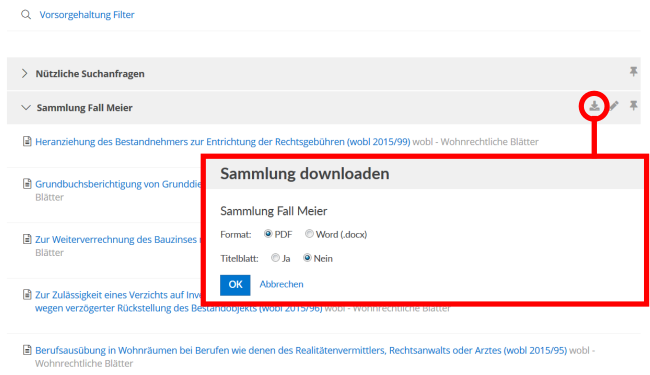Click document icon beside Grundbuchsberichtigung entry

coord(27,184)
